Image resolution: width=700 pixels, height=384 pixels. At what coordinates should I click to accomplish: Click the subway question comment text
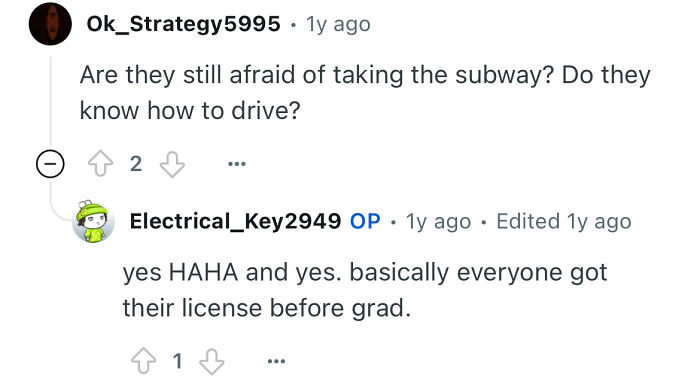(365, 93)
